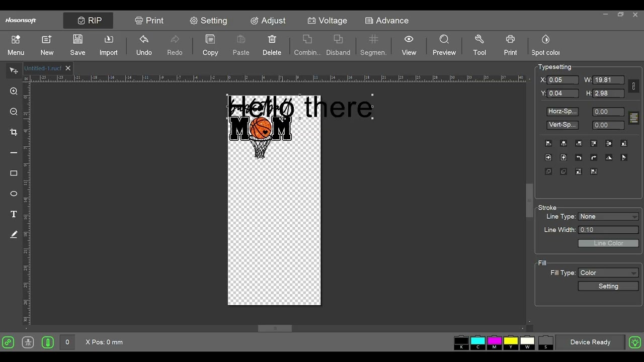Flip object horizontally
Screen dimensions: 644x362
tap(624, 157)
